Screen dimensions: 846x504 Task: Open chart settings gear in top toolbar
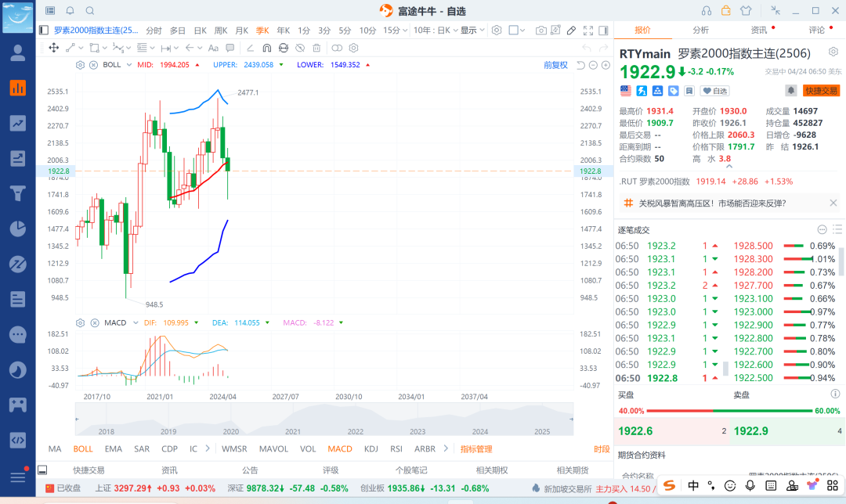497,31
